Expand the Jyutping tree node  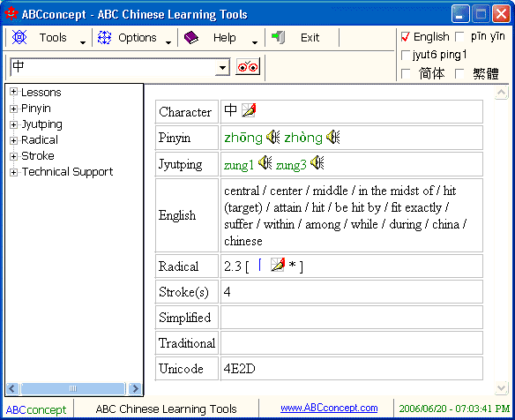[13, 124]
